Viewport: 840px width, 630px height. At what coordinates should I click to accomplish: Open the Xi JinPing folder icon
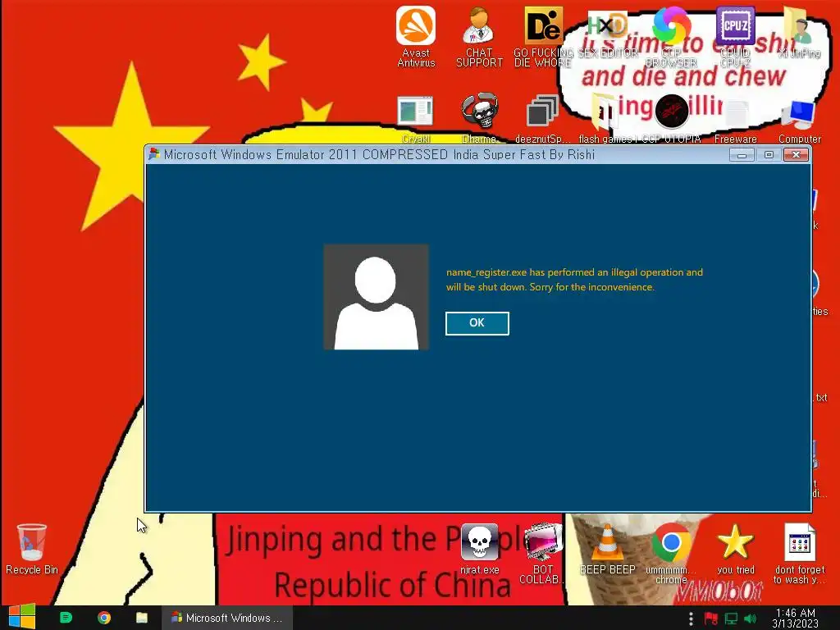pos(799,32)
